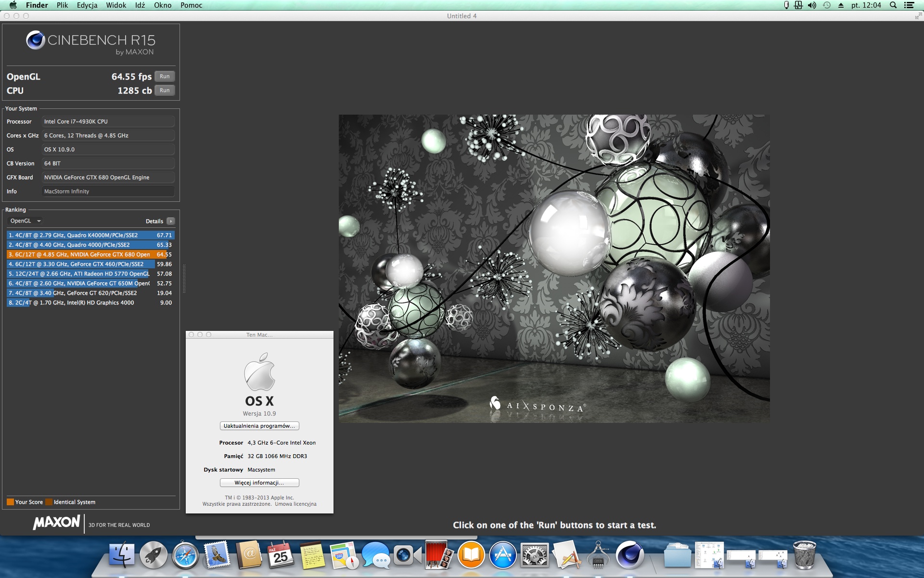The width and height of the screenshot is (924, 578).
Task: Click the activity monitor graph menu bar icon
Action: 798,5
